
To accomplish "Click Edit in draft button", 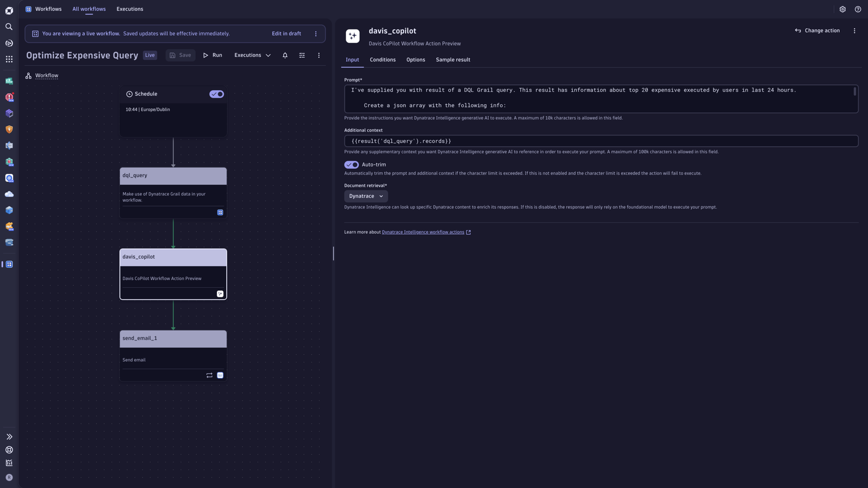I will pos(286,34).
